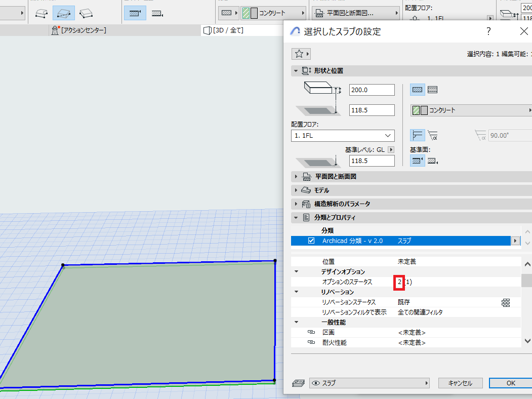The height and width of the screenshot is (399, 532).
Task: Open Action Center tab icon
Action: 55,30
